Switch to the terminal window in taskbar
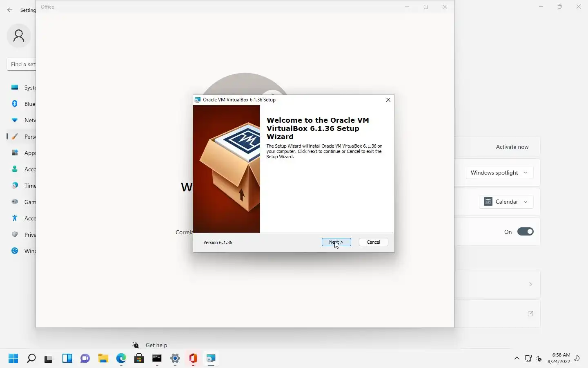 [x=157, y=359]
